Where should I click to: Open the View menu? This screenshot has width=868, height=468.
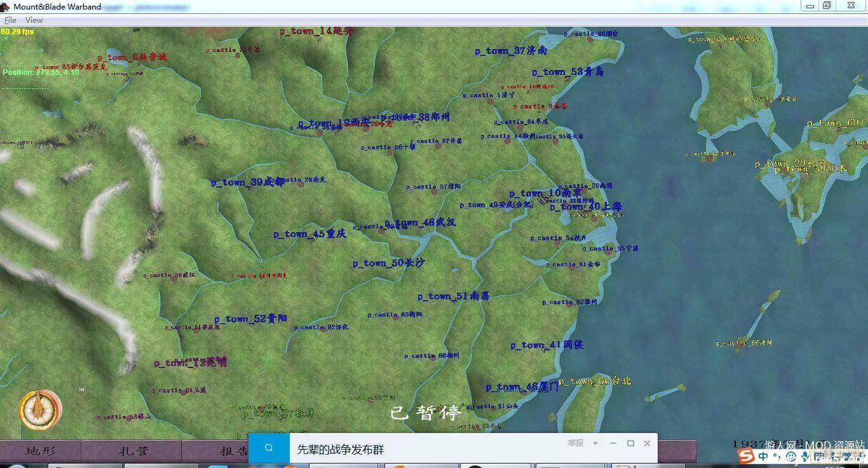[x=34, y=20]
